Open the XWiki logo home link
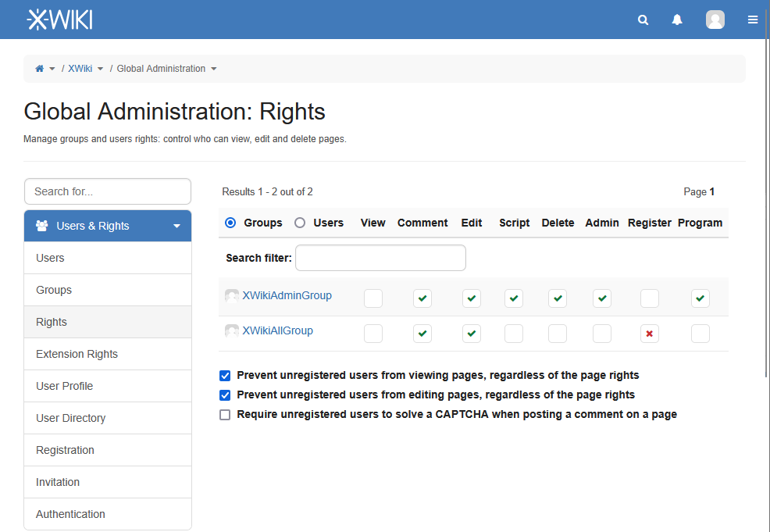Image resolution: width=770 pixels, height=532 pixels. point(59,20)
